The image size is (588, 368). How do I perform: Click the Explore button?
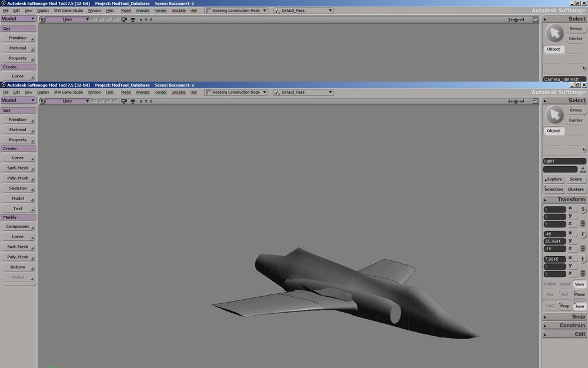click(554, 180)
